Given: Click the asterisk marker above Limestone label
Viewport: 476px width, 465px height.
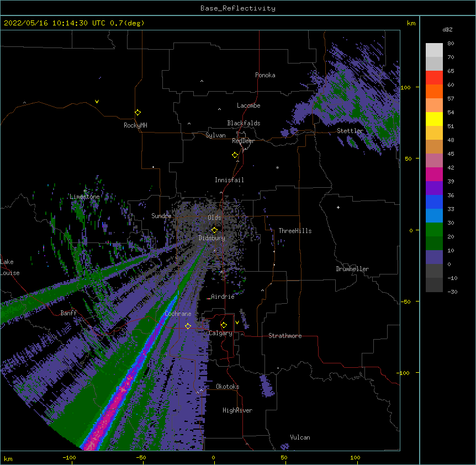Looking at the screenshot, I should click(x=85, y=191).
